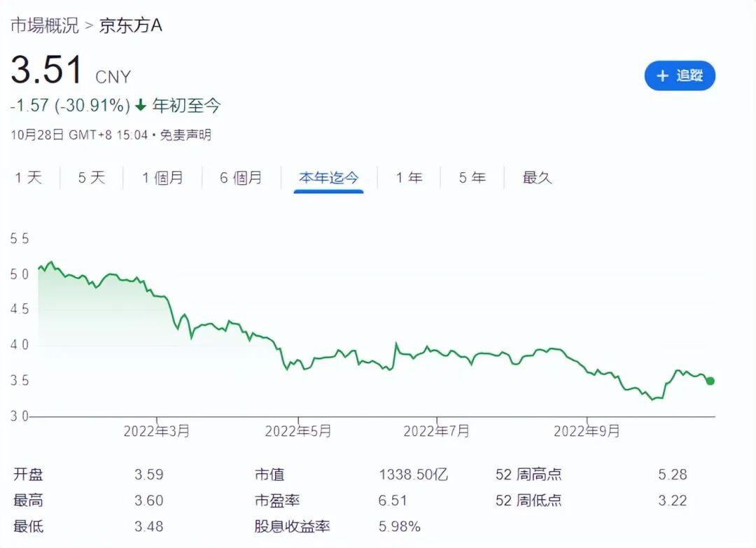Select the 1天 time range tab
756x548 pixels.
click(29, 178)
